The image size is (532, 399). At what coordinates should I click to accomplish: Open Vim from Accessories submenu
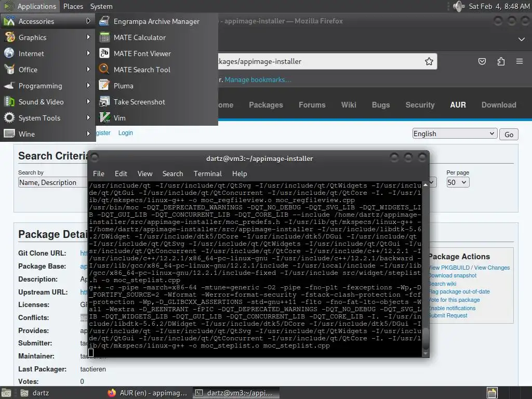pos(156,118)
